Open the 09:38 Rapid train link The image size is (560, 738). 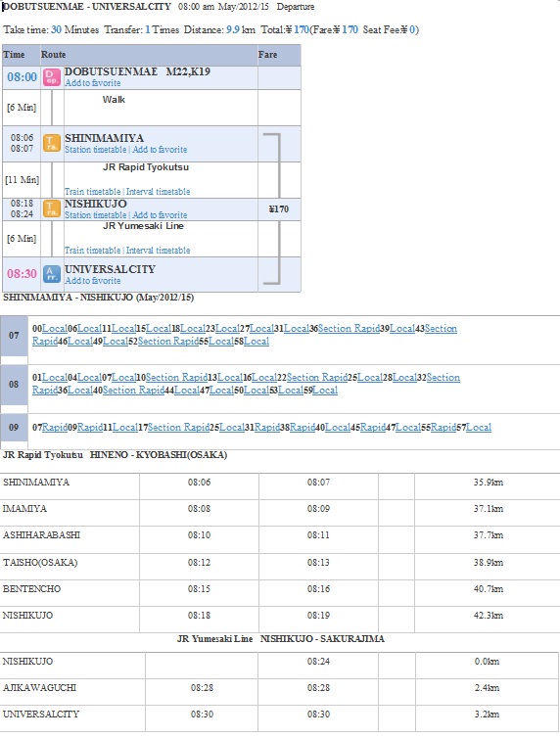pyautogui.click(x=303, y=428)
